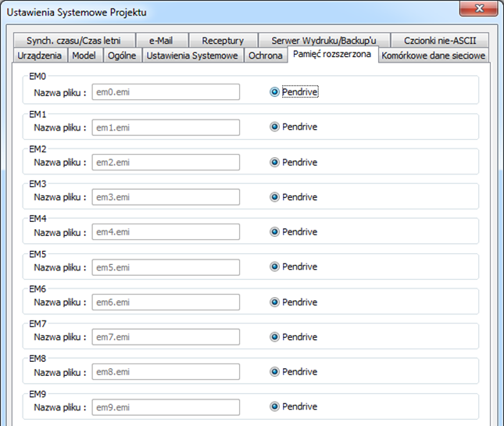The height and width of the screenshot is (426, 504).
Task: Click the em7.emi file name field
Action: pos(166,337)
